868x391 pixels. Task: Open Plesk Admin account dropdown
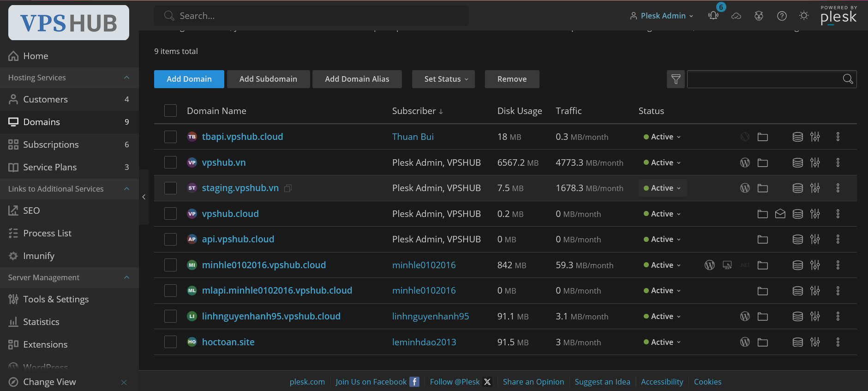[662, 16]
